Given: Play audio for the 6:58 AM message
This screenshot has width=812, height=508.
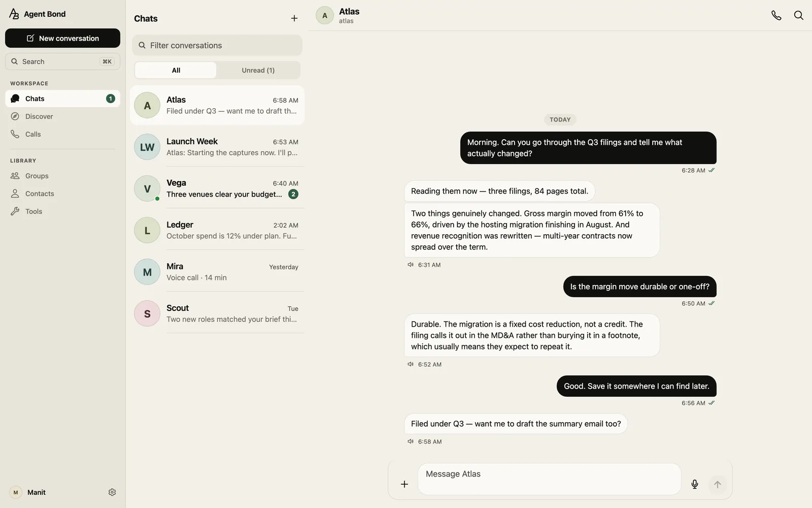Looking at the screenshot, I should pyautogui.click(x=411, y=441).
